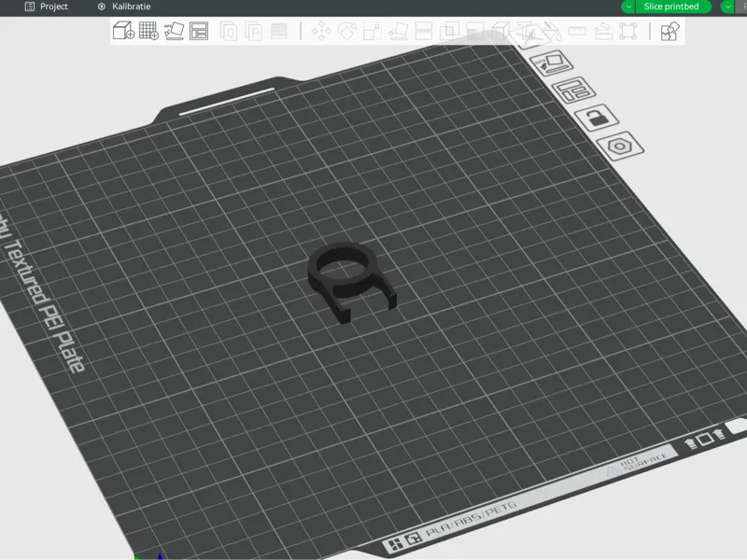The width and height of the screenshot is (747, 560).
Task: Open Variable layer height tool
Action: [279, 32]
